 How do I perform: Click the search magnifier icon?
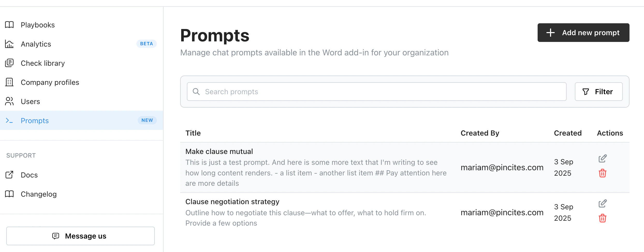point(196,92)
